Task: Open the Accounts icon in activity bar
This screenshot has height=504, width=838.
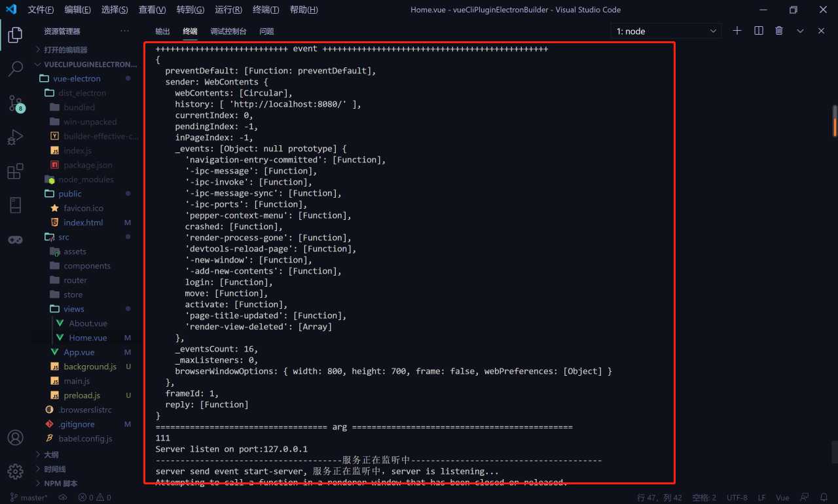Action: point(15,437)
